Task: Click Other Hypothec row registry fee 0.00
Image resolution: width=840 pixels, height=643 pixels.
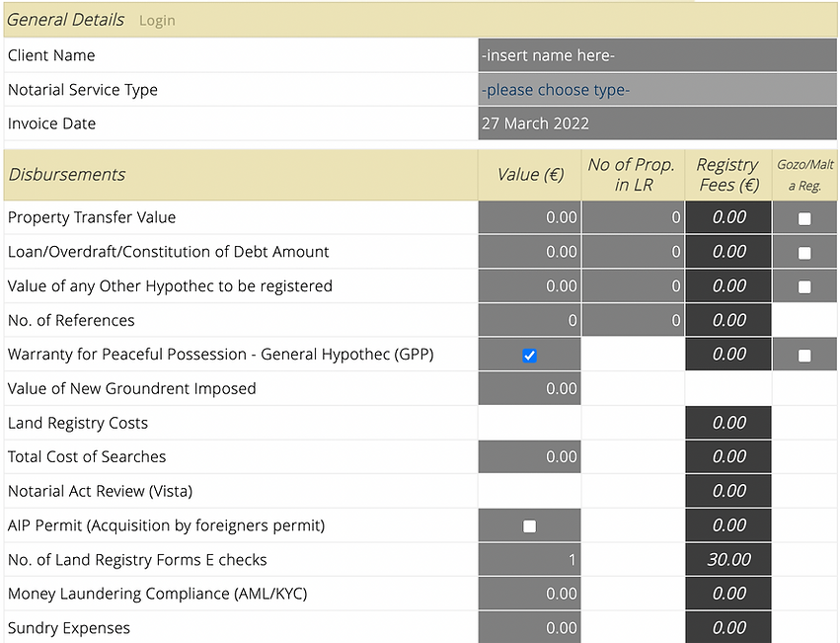Action: point(728,285)
